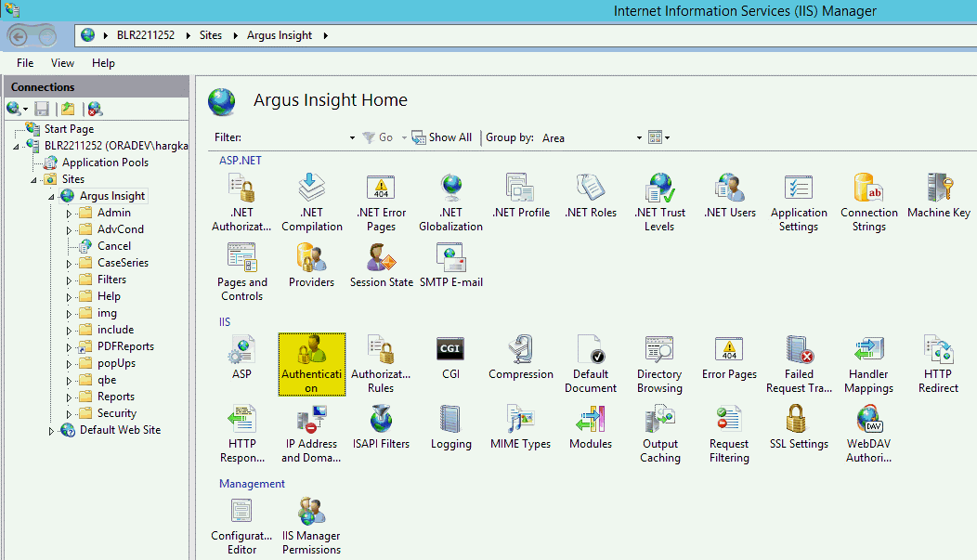The width and height of the screenshot is (977, 560).
Task: Open Default Document settings
Action: pos(590,364)
